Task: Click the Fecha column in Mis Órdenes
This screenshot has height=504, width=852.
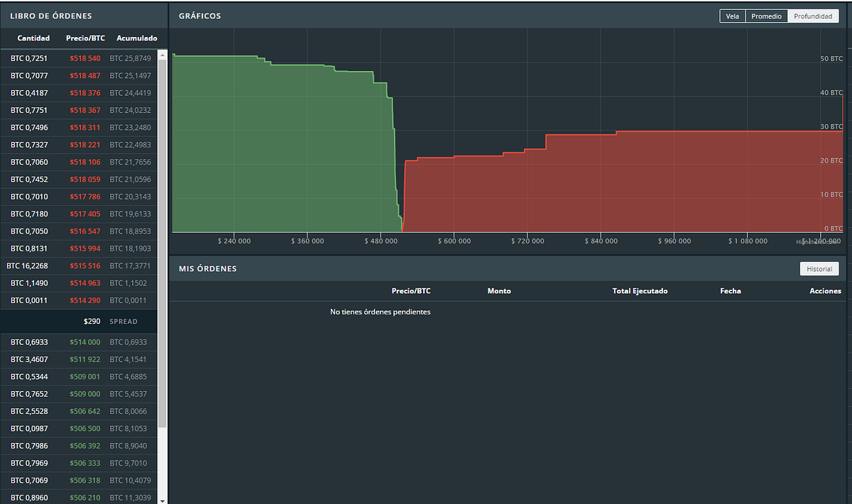Action: [x=730, y=291]
